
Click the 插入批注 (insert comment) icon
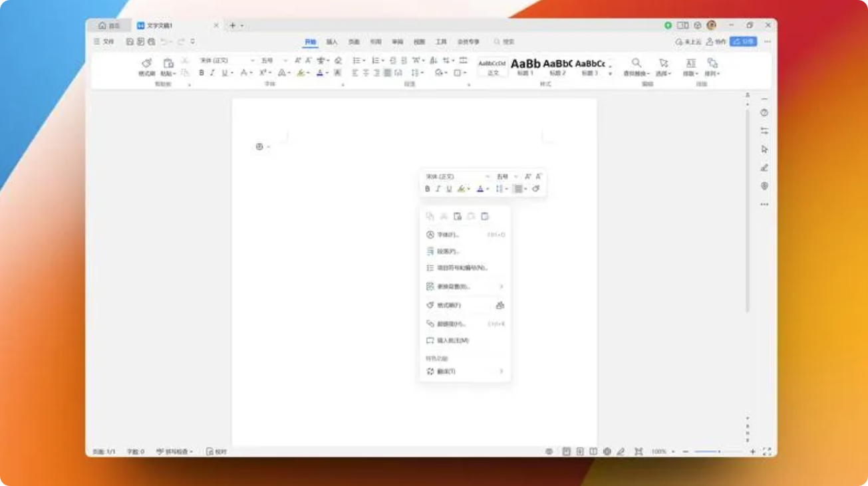click(x=430, y=340)
